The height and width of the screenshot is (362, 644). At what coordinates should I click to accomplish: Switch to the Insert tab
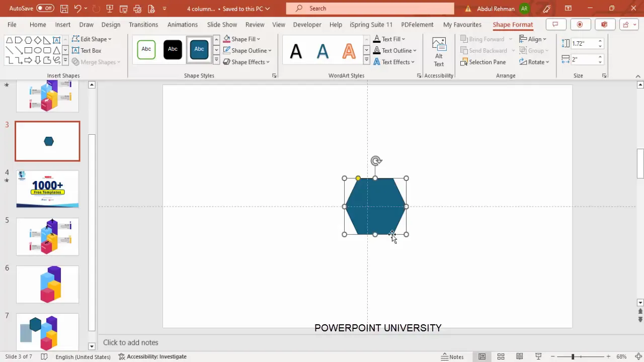[62, 25]
